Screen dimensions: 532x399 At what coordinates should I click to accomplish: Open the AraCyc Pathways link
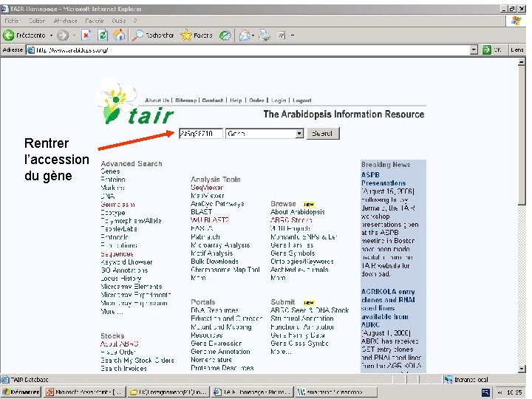tap(217, 204)
